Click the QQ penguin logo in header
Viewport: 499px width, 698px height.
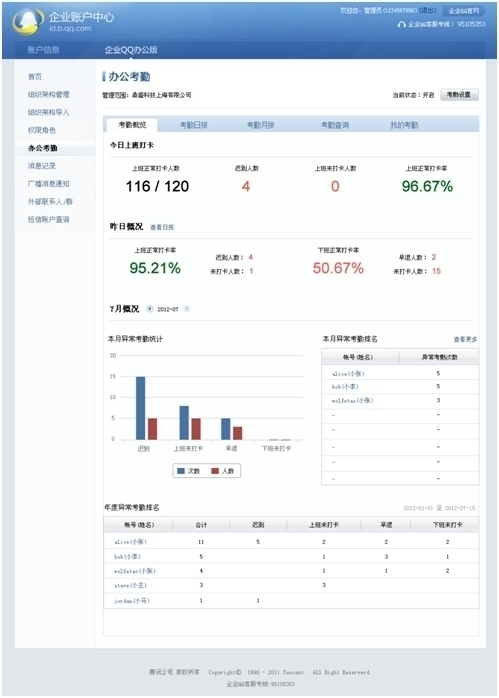click(x=28, y=21)
